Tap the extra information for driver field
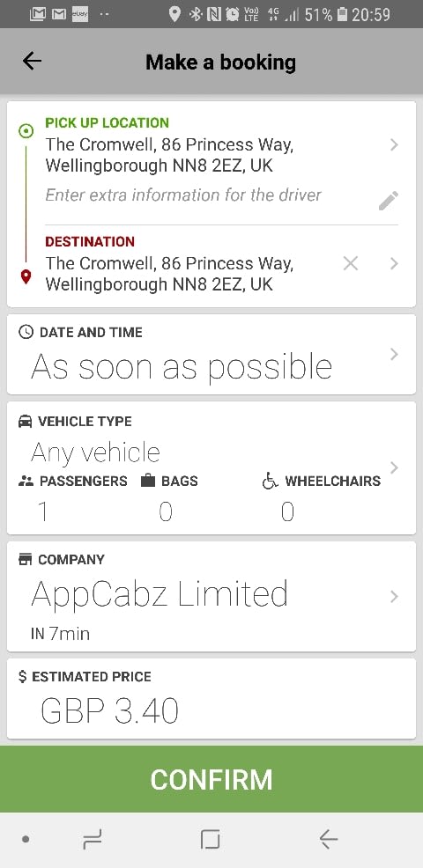This screenshot has width=423, height=868. (x=183, y=195)
